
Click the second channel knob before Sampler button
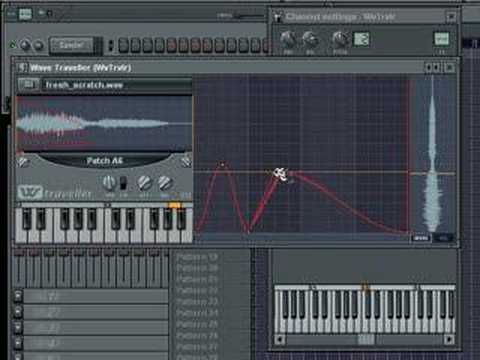pos(39,45)
